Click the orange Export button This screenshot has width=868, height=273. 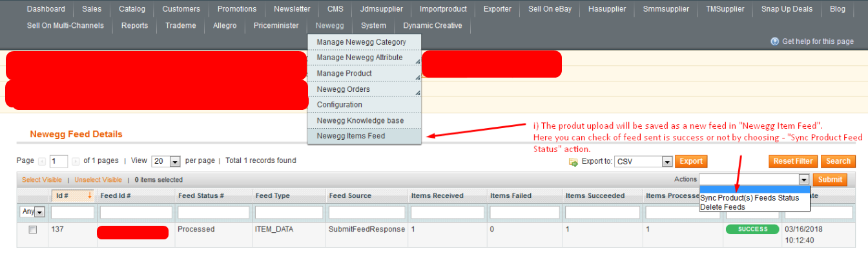click(x=691, y=161)
